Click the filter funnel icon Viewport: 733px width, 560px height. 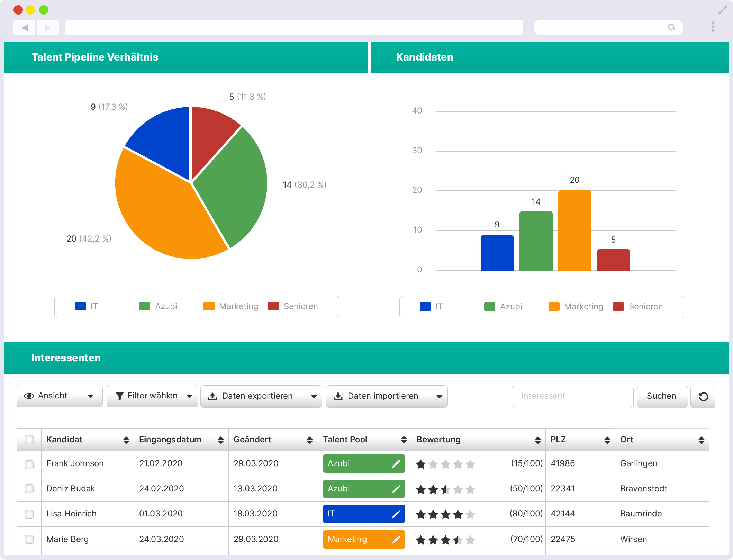click(x=120, y=396)
